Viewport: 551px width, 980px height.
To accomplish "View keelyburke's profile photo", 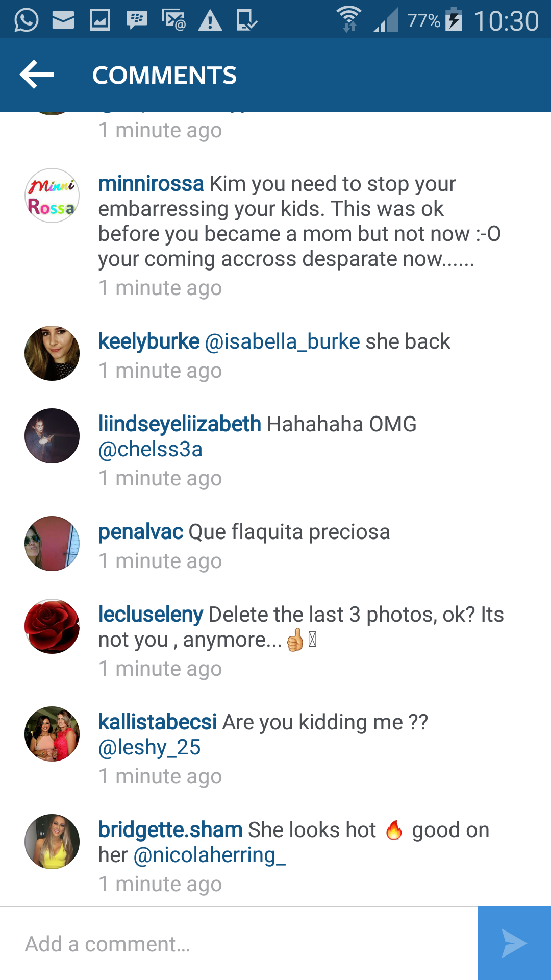I will [52, 353].
